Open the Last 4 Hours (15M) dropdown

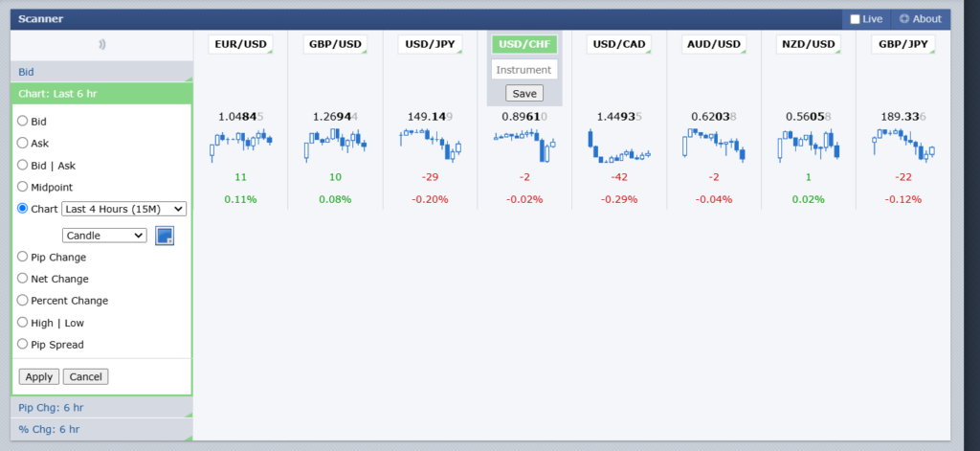(123, 209)
